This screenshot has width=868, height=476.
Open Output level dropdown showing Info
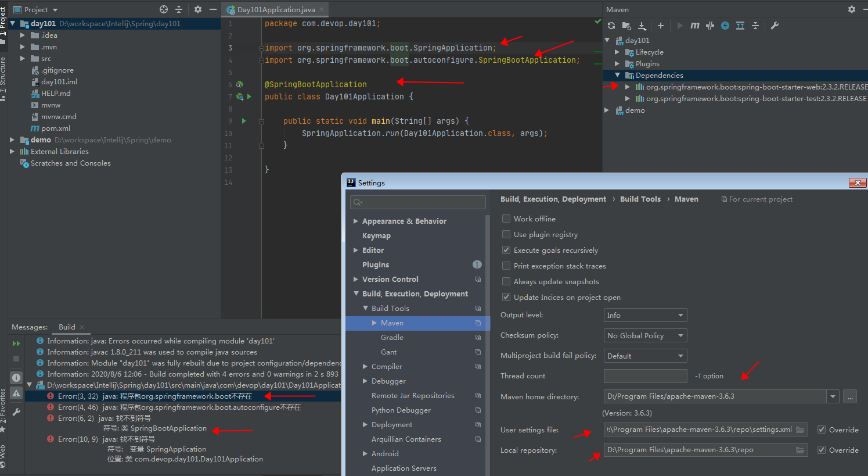click(645, 315)
